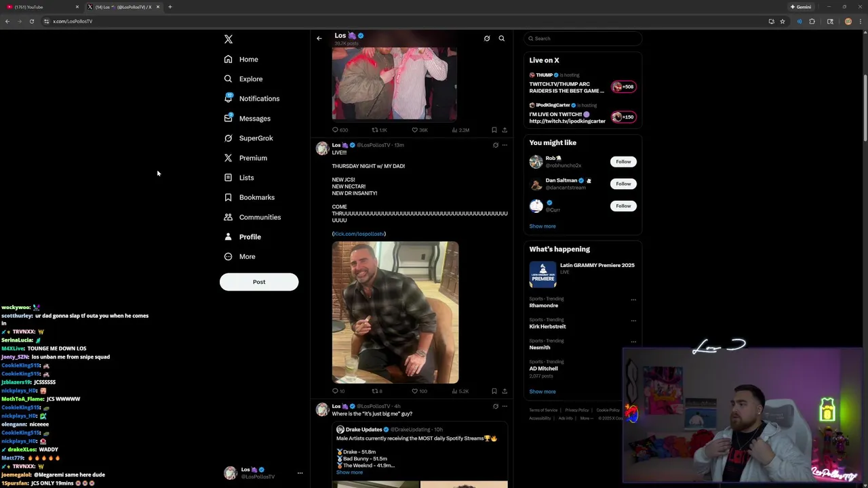Open options for Nesmith trend

click(633, 342)
